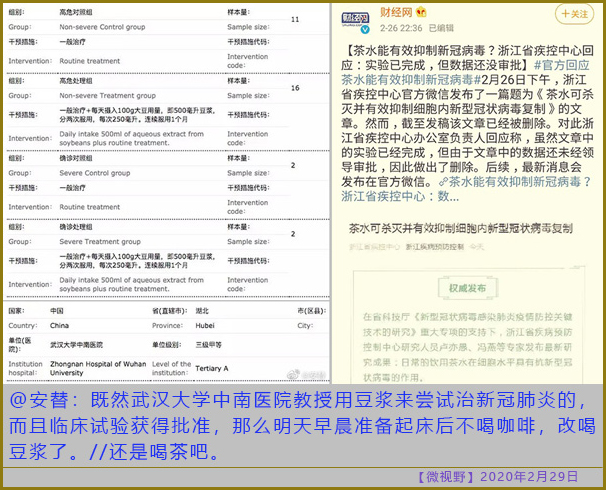
Task: Select the Non-severe Treatment group text
Action: (x=107, y=95)
